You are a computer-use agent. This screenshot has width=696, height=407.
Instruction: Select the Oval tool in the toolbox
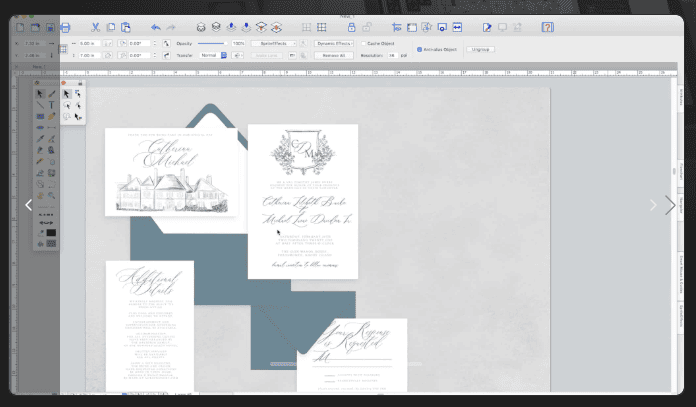click(40, 127)
